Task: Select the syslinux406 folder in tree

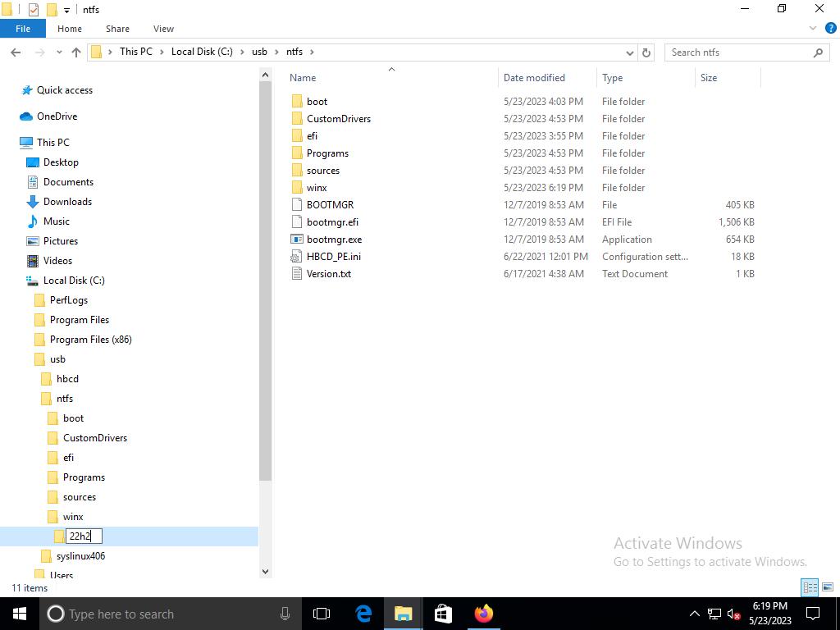Action: tap(80, 556)
